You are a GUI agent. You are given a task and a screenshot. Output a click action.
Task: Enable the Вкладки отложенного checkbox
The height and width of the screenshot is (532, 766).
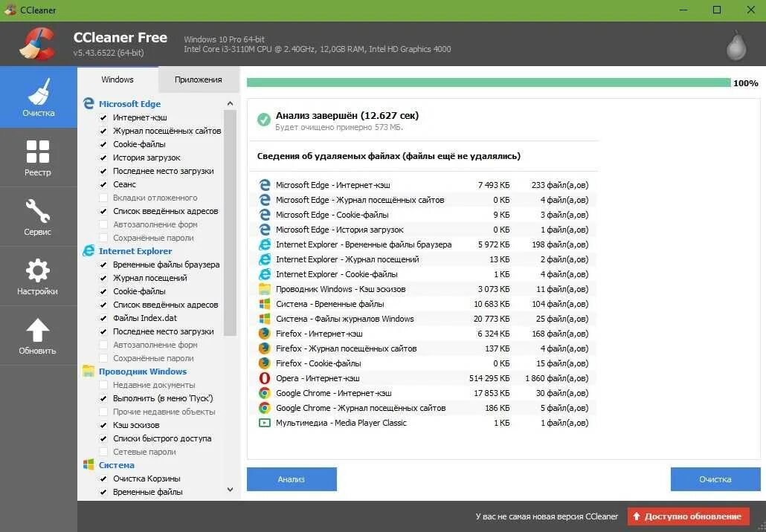[103, 198]
